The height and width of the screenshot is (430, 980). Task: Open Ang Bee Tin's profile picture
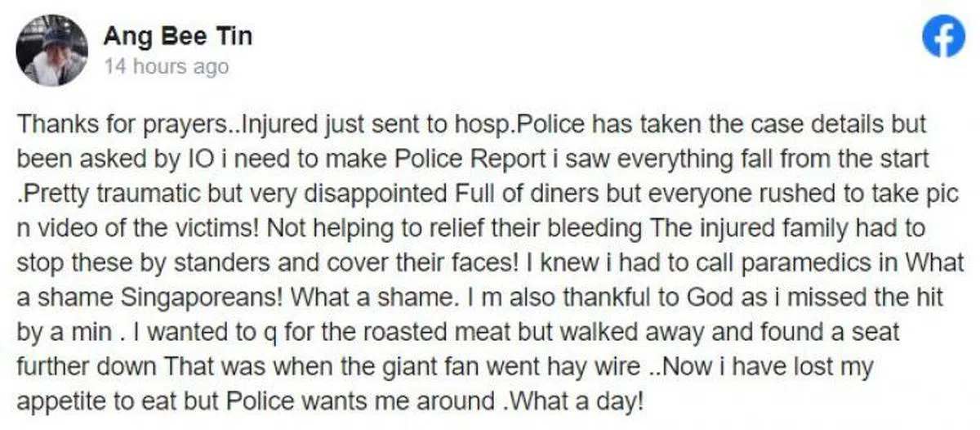point(51,50)
